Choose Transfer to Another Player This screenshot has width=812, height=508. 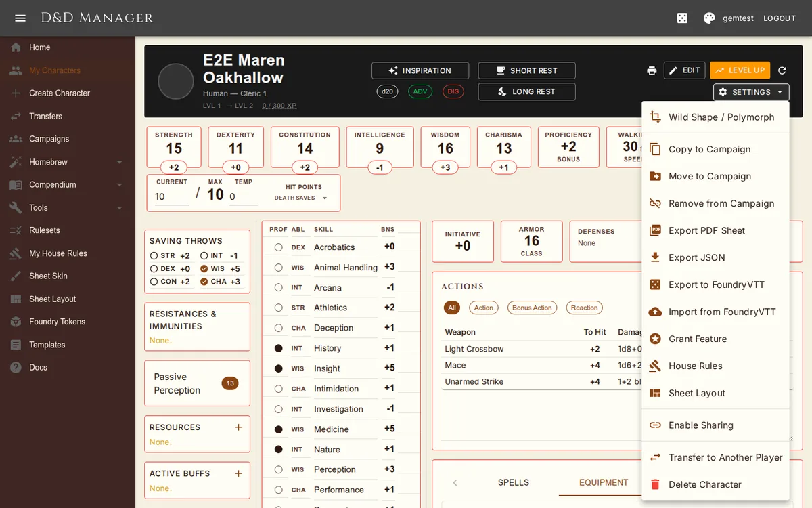point(715,458)
